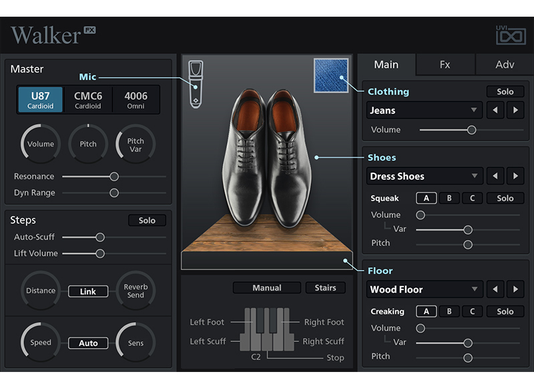Image resolution: width=534 pixels, height=392 pixels.
Task: Select the U87 Cardioid microphone
Action: point(41,100)
